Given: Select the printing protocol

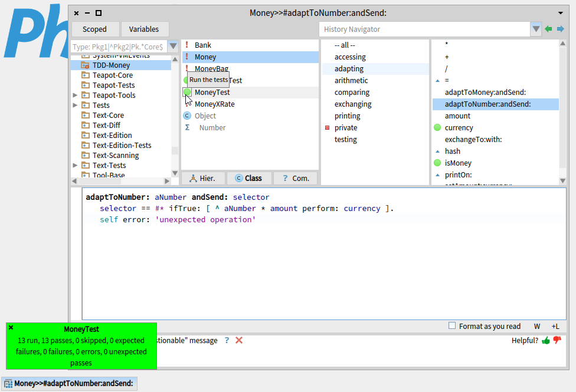Looking at the screenshot, I should tap(375, 116).
